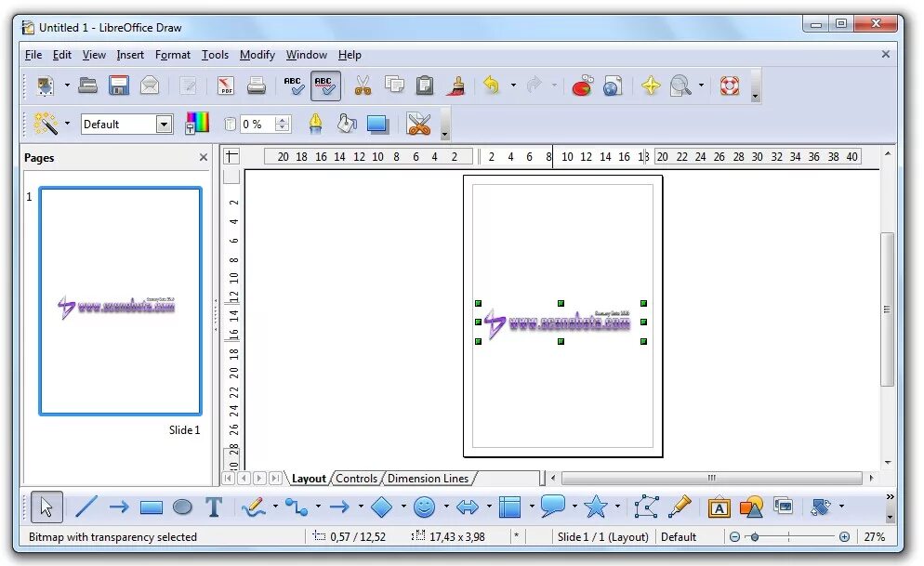Open the Modify menu
The height and width of the screenshot is (566, 924).
coord(257,55)
